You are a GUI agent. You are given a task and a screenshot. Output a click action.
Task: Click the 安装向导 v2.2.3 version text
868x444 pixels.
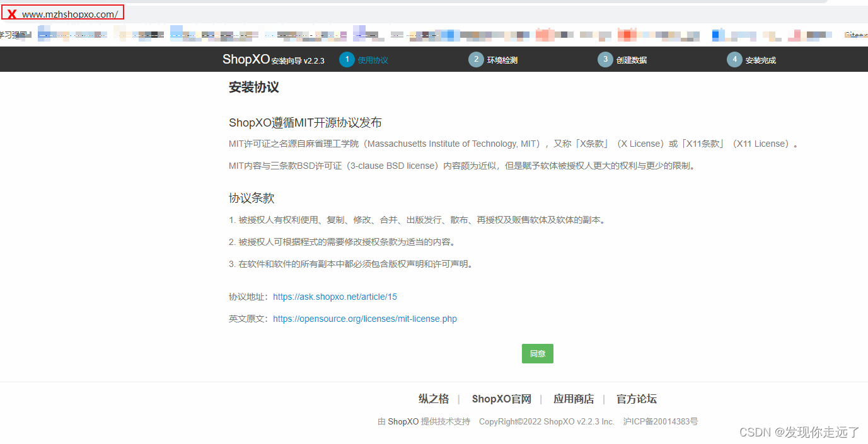(x=298, y=61)
